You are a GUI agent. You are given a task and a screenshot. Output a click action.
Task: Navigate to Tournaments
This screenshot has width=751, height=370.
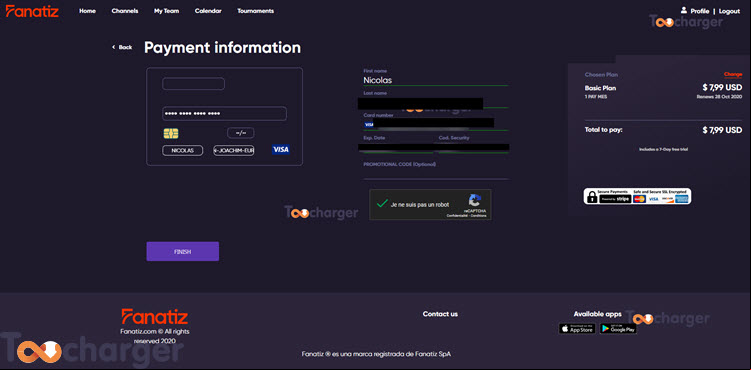(x=256, y=11)
